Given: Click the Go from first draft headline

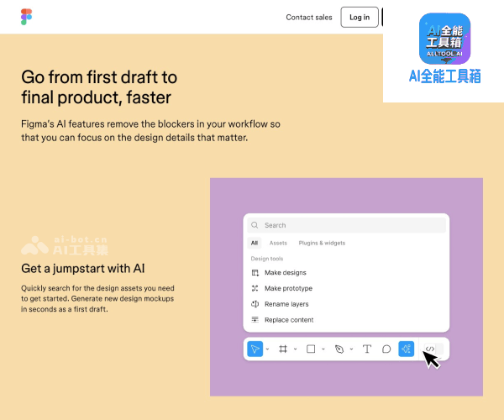Looking at the screenshot, I should [99, 87].
